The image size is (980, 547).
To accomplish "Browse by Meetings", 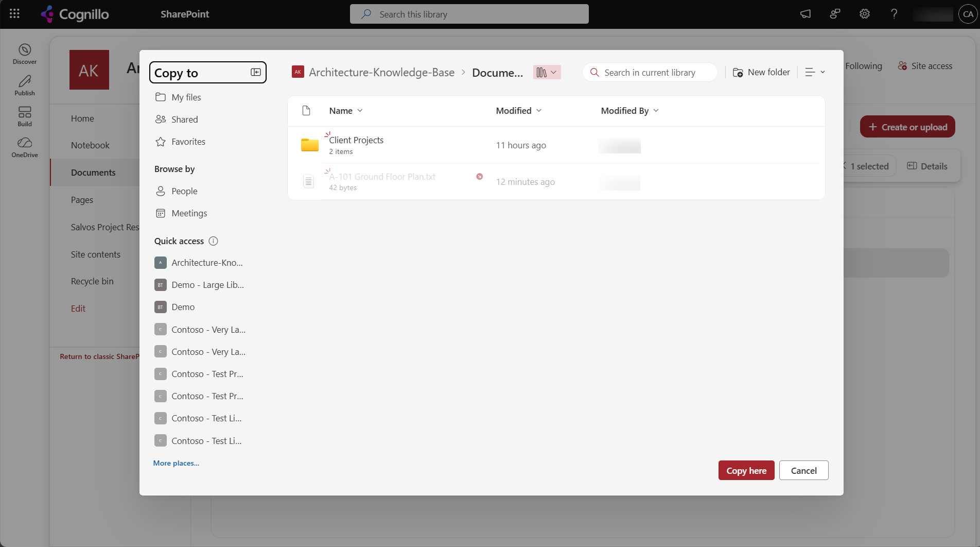I will [181, 213].
